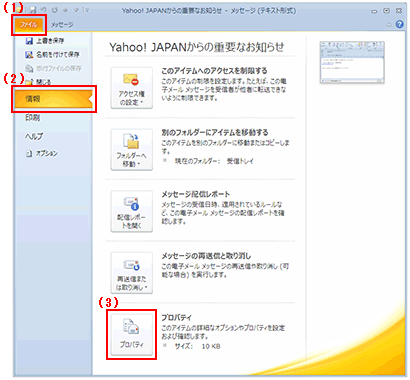Click the Redo icon in the title bar
The height and width of the screenshot is (380, 410).
point(54,10)
